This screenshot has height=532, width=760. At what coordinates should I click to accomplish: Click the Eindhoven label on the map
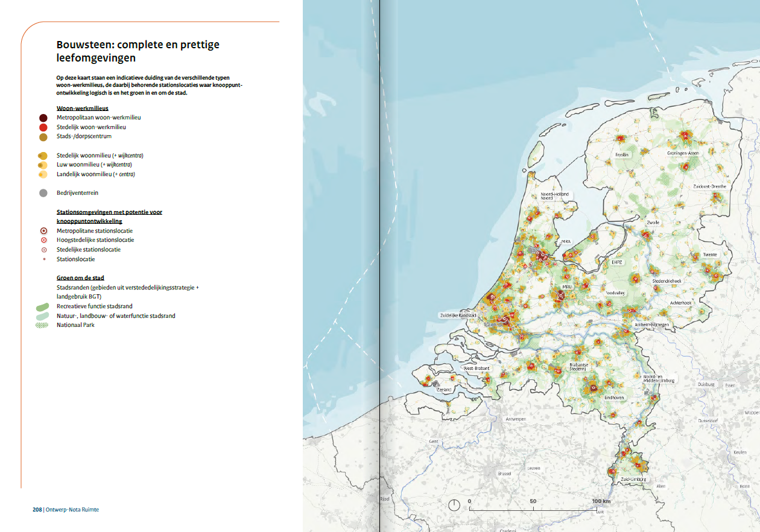point(614,398)
